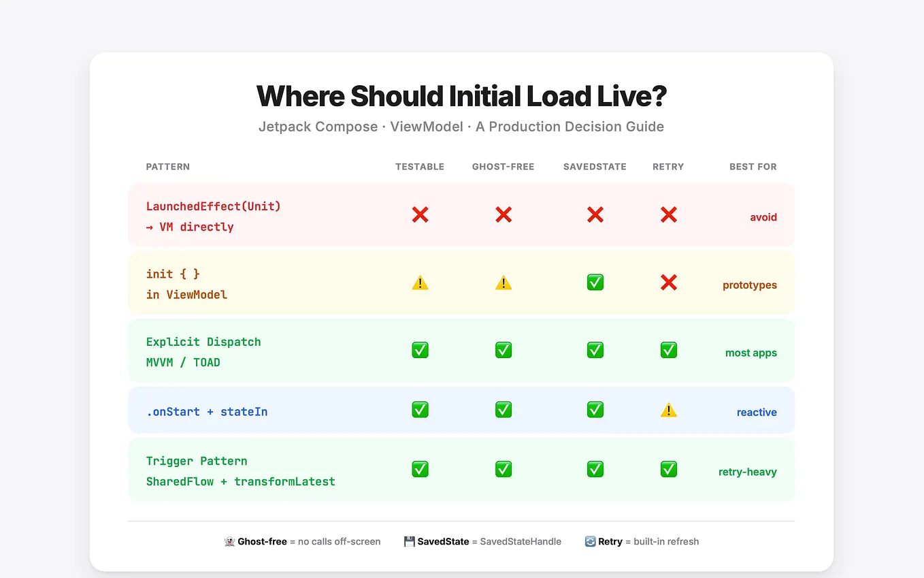924x578 pixels.
Task: Click the Retry refresh icon in the legend
Action: [x=589, y=541]
